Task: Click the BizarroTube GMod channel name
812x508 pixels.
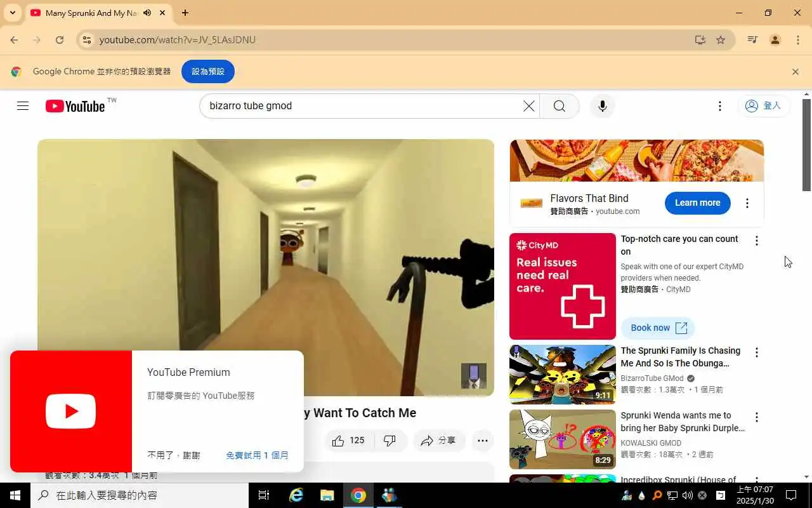Action: [652, 378]
